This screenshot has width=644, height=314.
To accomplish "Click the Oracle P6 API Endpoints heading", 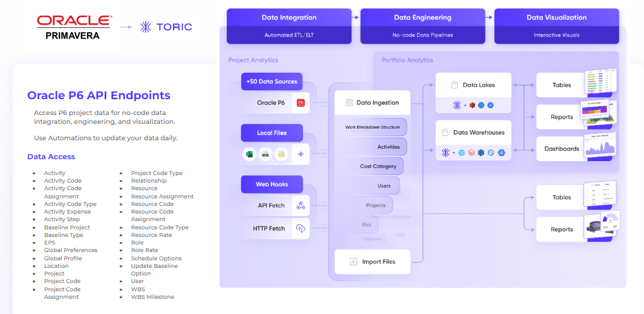I will [x=98, y=95].
